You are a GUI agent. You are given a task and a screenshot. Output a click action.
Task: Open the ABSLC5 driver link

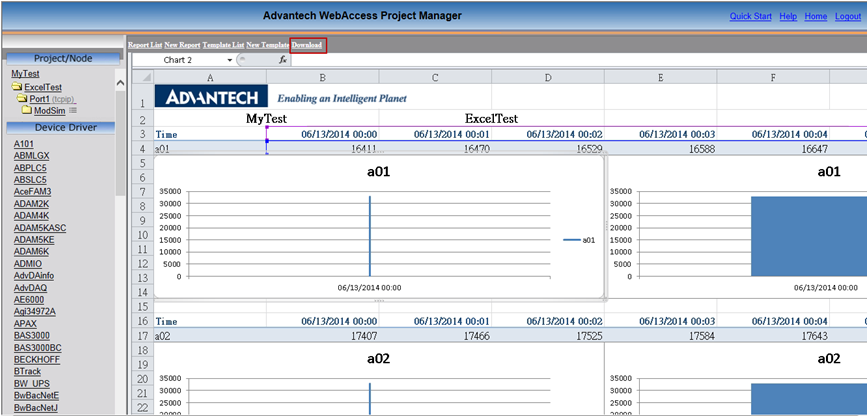(30, 180)
